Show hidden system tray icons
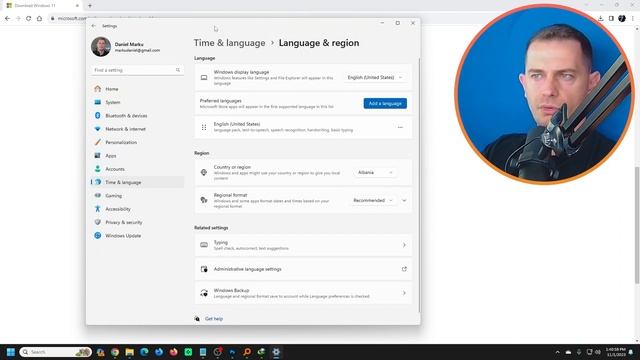Viewport: 640px width, 360px height. (x=558, y=352)
